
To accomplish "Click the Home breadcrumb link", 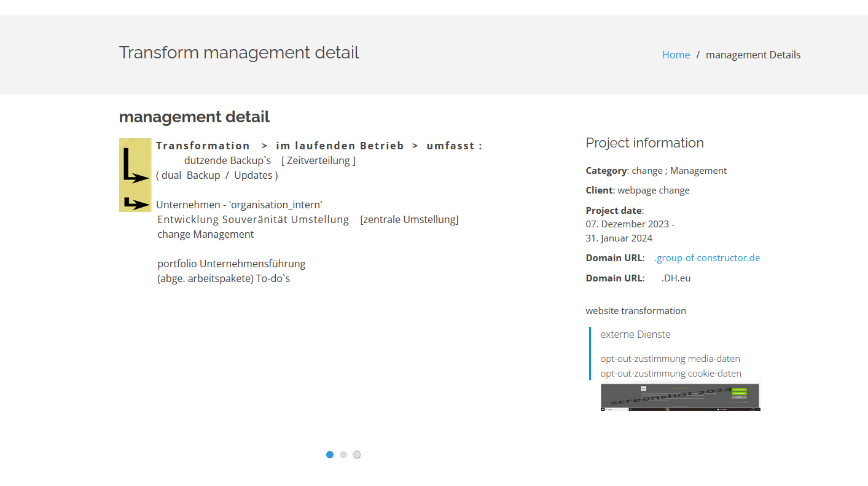I will pyautogui.click(x=676, y=55).
